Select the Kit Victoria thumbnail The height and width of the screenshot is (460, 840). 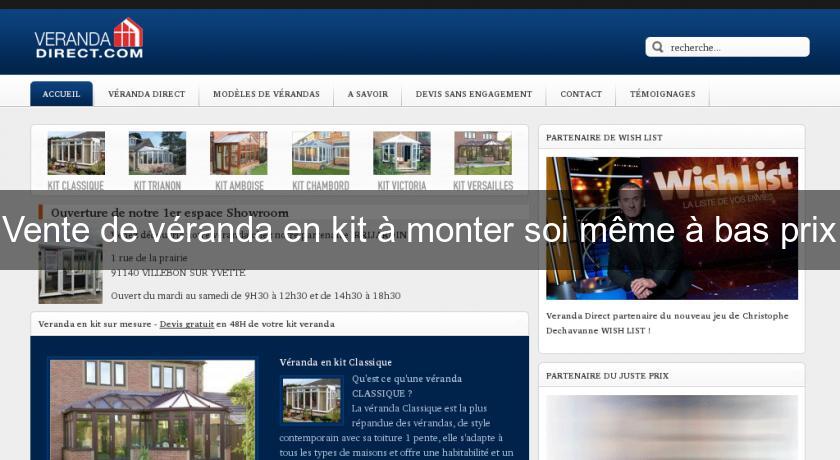tap(402, 153)
